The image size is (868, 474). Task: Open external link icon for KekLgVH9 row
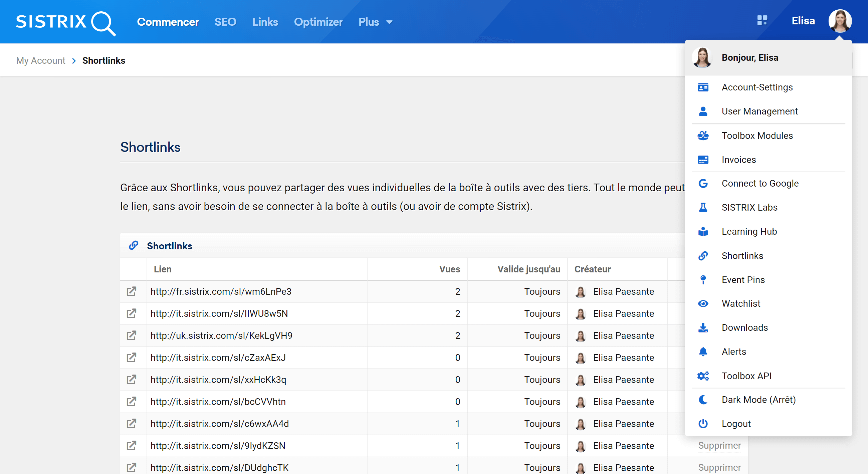(x=132, y=335)
